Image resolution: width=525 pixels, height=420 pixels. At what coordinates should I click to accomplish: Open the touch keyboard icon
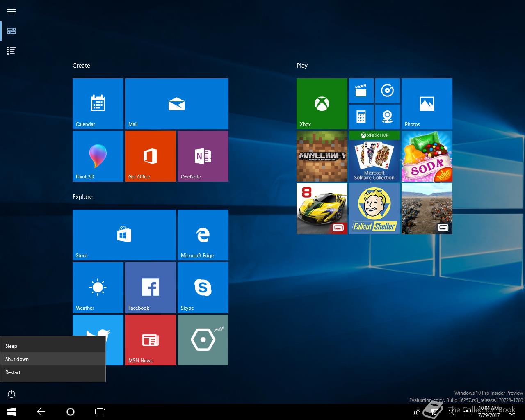coord(467,412)
